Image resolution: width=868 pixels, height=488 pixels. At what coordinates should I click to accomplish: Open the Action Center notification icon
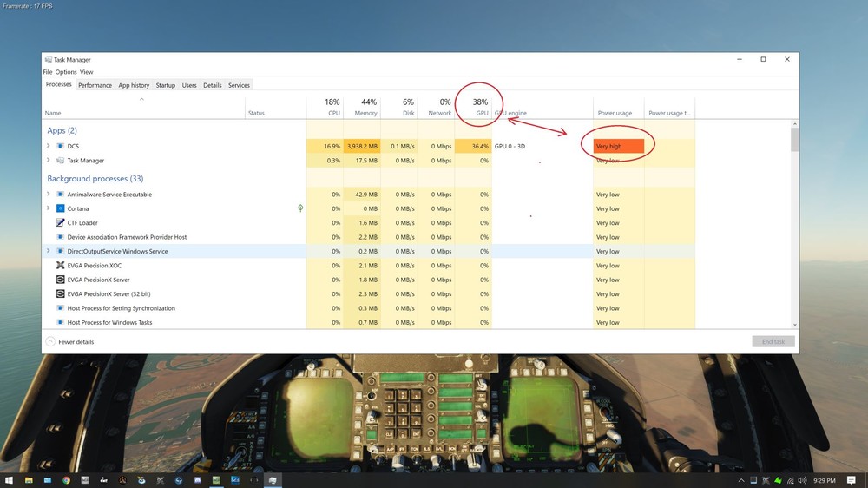852,480
